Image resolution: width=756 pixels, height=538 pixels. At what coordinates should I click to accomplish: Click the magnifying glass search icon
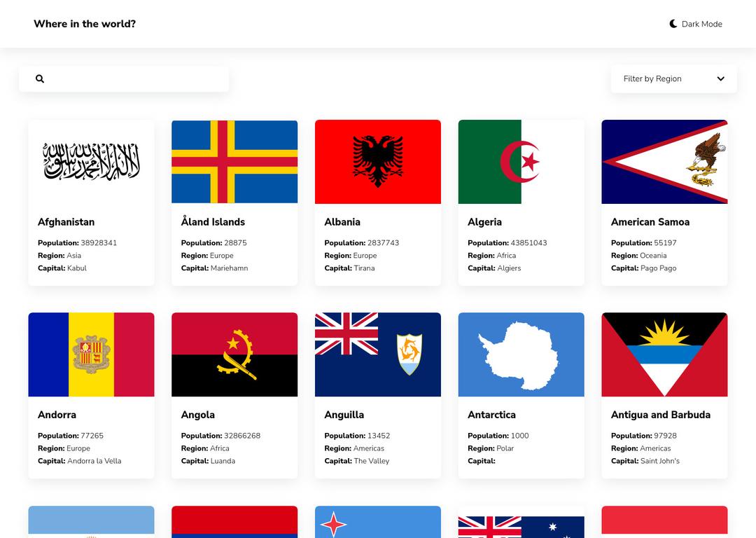(40, 79)
